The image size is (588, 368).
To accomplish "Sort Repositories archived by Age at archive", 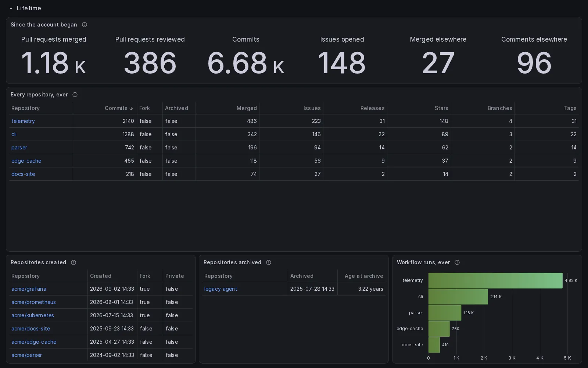I will [x=364, y=276].
